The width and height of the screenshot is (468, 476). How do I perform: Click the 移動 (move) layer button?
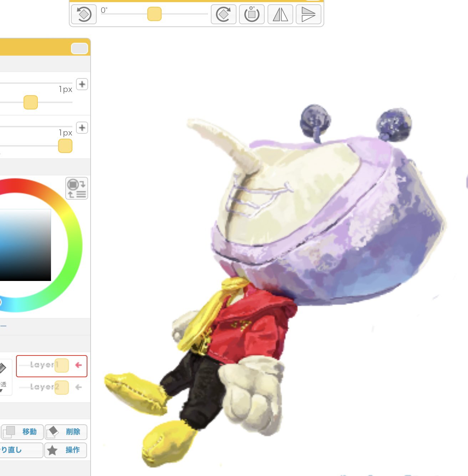(22, 432)
